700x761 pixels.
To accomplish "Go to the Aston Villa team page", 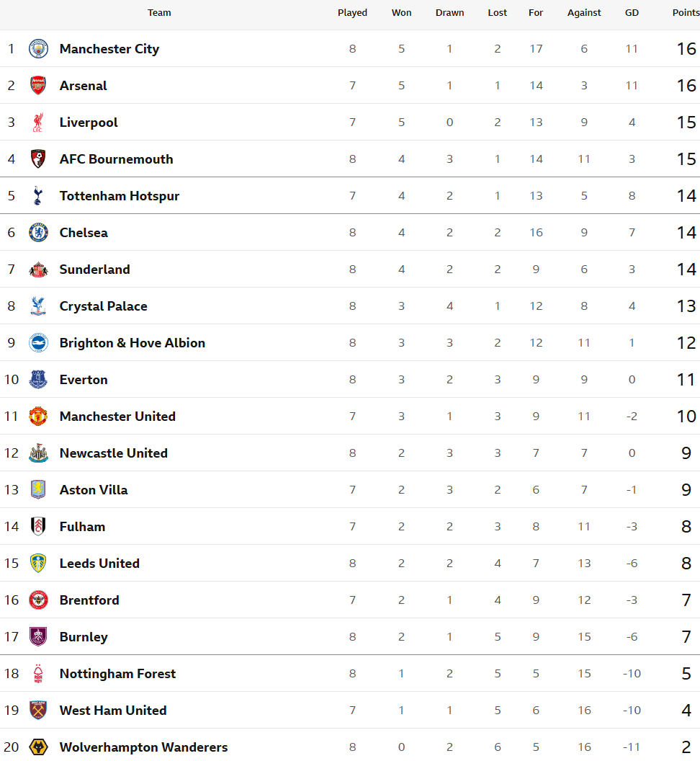I will (94, 490).
